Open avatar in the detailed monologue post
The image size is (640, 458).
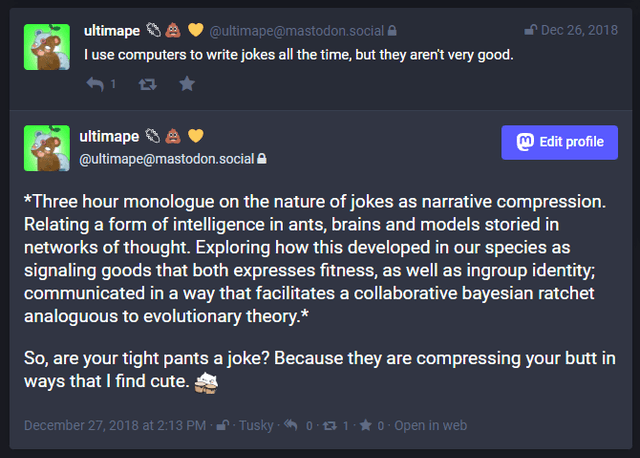point(47,148)
